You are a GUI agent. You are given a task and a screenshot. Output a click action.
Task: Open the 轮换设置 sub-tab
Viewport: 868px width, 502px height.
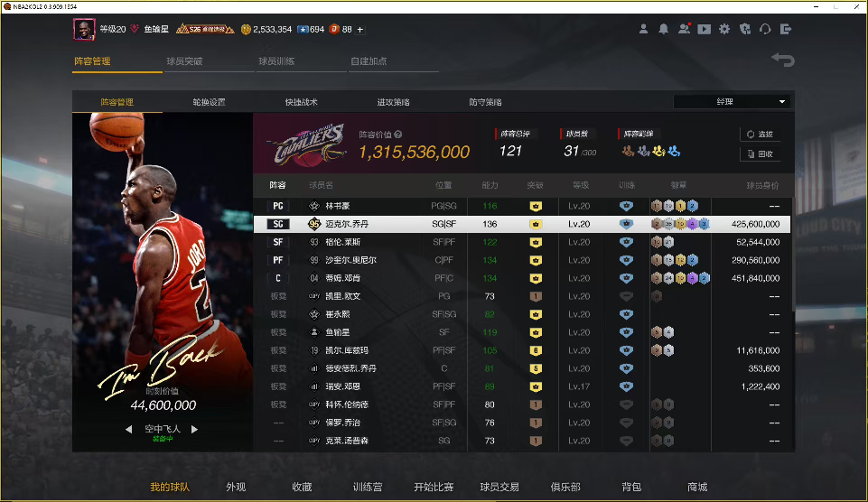point(209,102)
